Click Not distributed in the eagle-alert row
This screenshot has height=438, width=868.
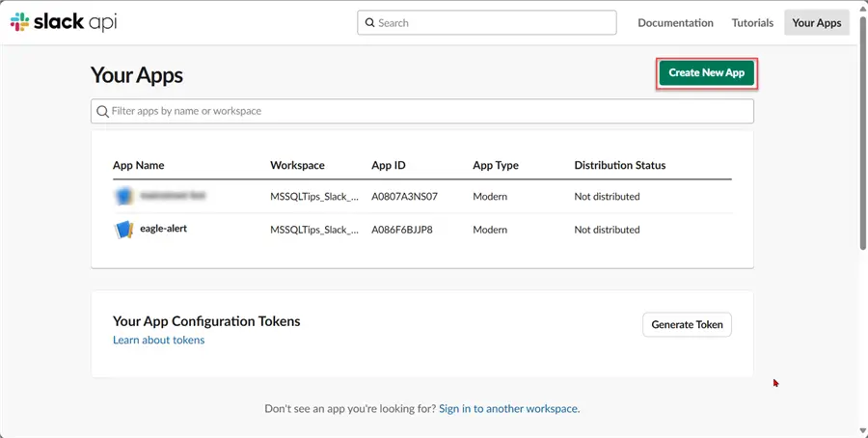(x=607, y=230)
